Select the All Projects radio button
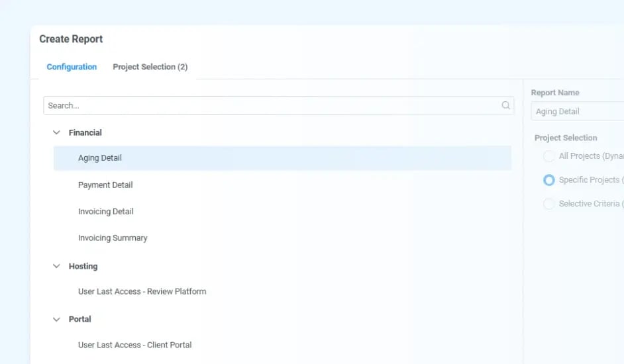 [x=548, y=156]
